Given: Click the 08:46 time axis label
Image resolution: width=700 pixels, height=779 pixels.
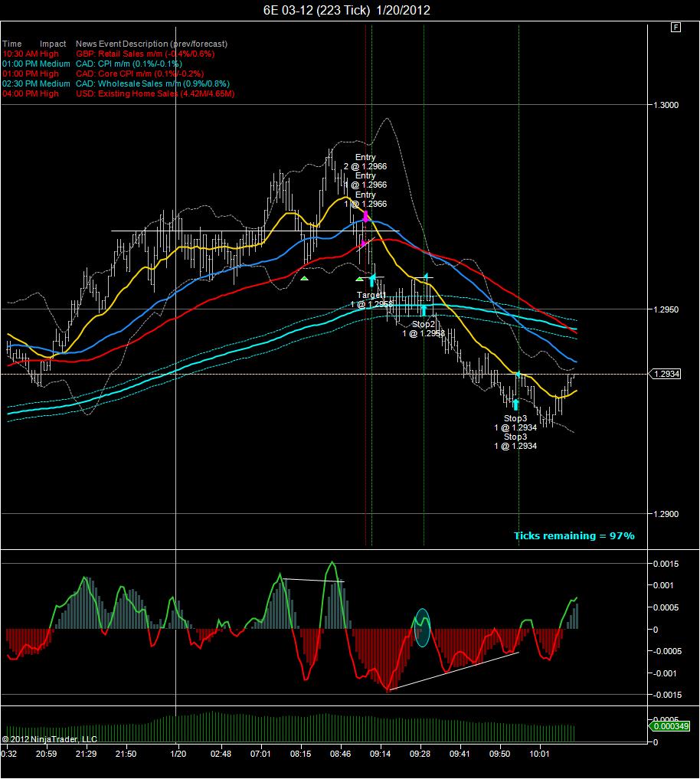Looking at the screenshot, I should point(340,754).
